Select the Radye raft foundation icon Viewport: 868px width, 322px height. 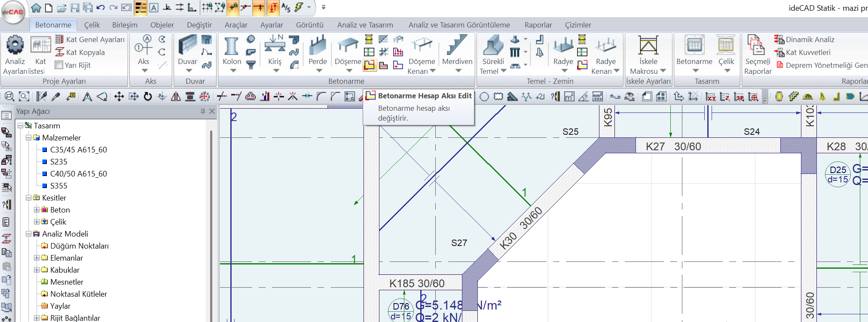pos(563,45)
